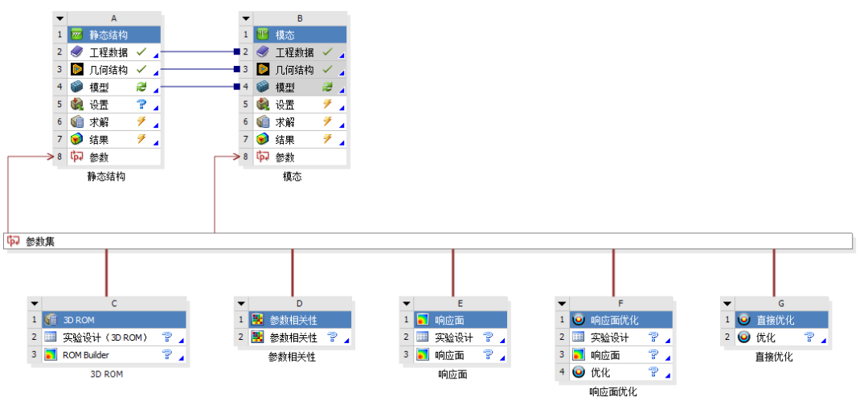
Task: Open system B dropdown menu arrow
Action: pyautogui.click(x=247, y=18)
